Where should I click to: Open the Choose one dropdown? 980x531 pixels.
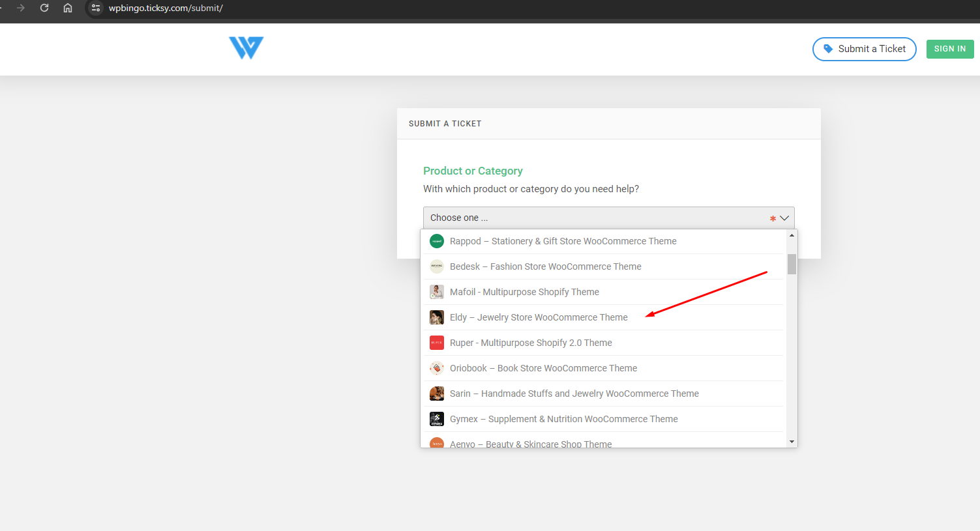click(609, 218)
